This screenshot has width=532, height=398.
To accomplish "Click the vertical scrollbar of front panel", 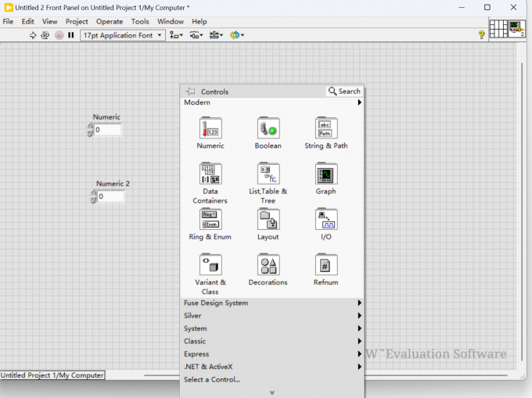I will (522, 212).
